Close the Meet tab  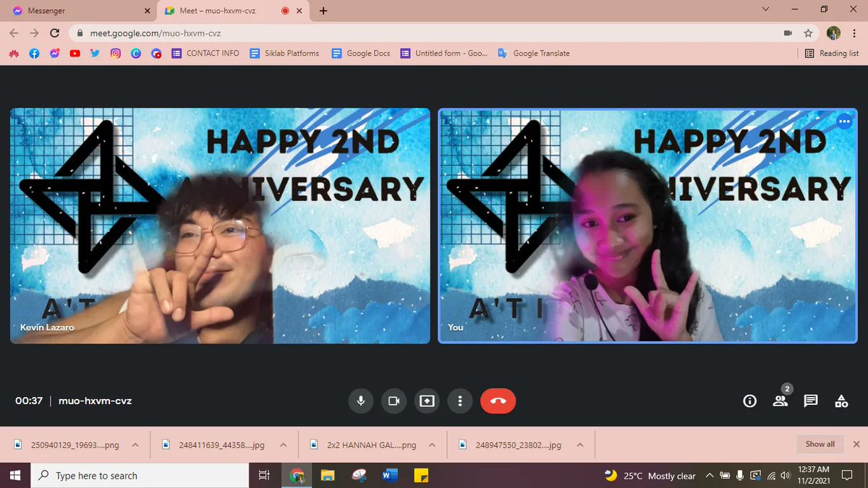(x=299, y=11)
